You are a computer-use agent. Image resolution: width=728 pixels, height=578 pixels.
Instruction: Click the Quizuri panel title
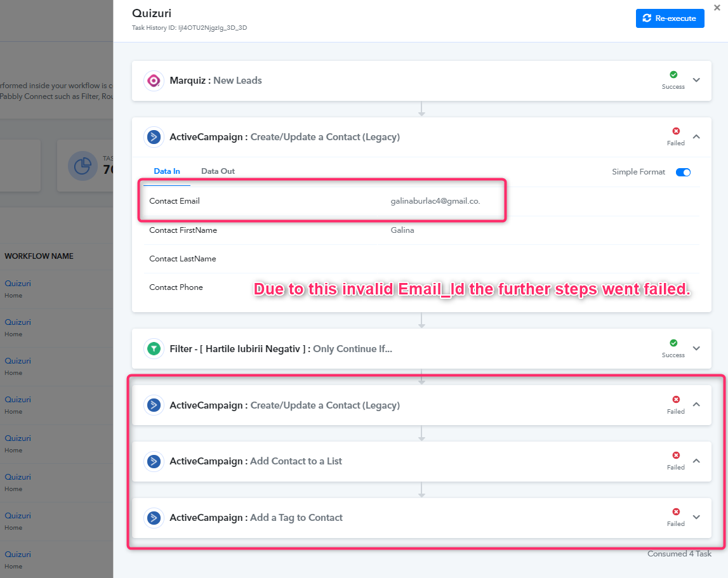[151, 13]
